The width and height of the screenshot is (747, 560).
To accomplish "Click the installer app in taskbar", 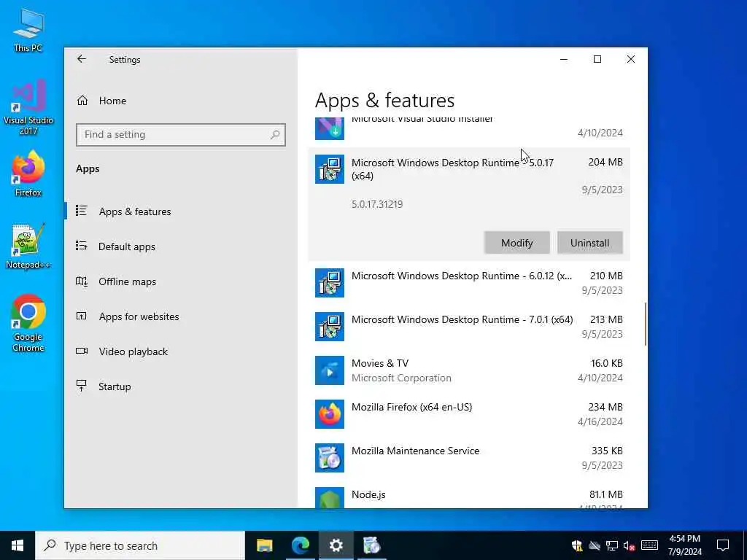I will [371, 545].
